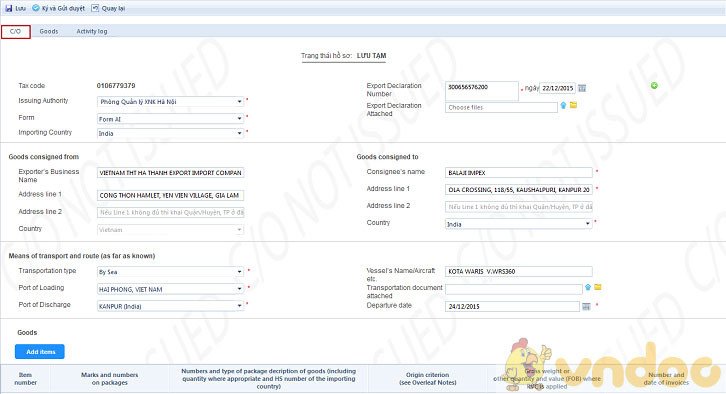Click Export Declaration Number field

click(x=482, y=91)
